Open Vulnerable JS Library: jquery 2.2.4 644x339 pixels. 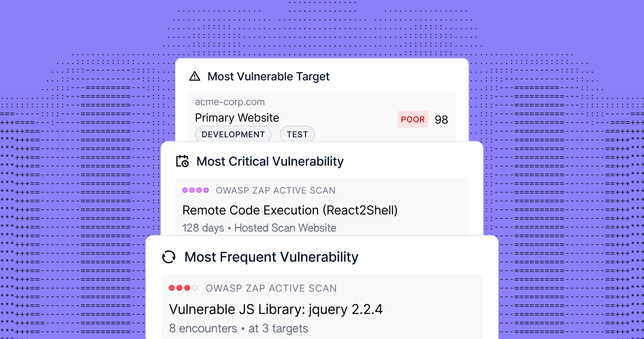pyautogui.click(x=276, y=309)
